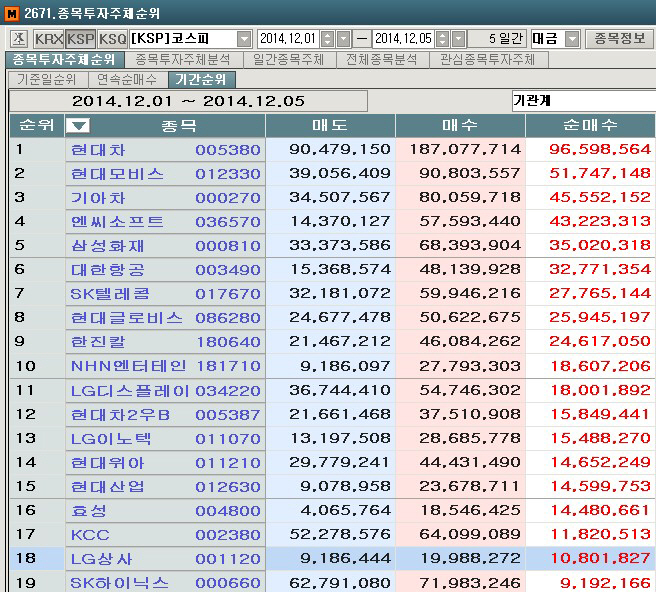Select stock 삼성화재 000810
The image size is (656, 592).
pyautogui.click(x=165, y=246)
